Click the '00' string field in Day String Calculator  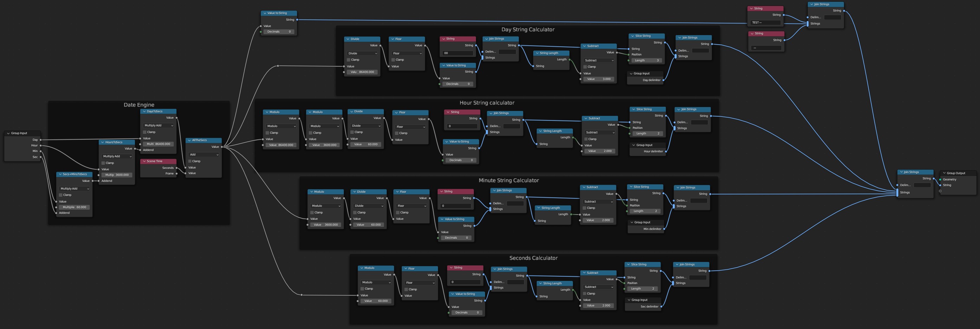click(458, 53)
